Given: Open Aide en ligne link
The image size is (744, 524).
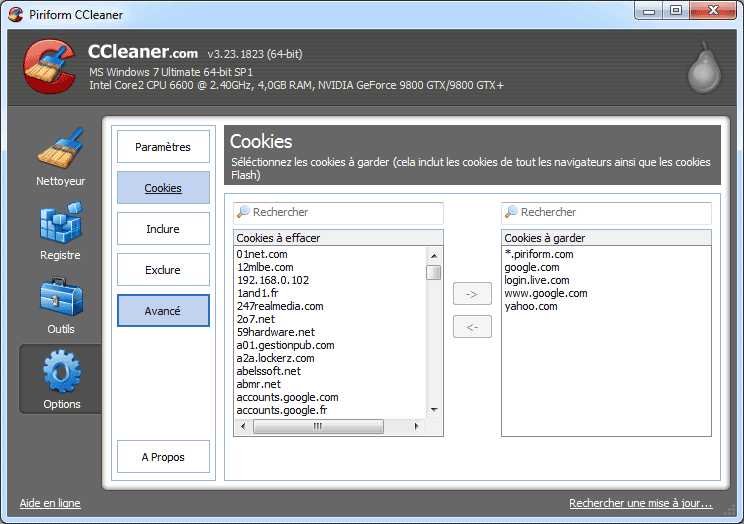Looking at the screenshot, I should pyautogui.click(x=50, y=503).
